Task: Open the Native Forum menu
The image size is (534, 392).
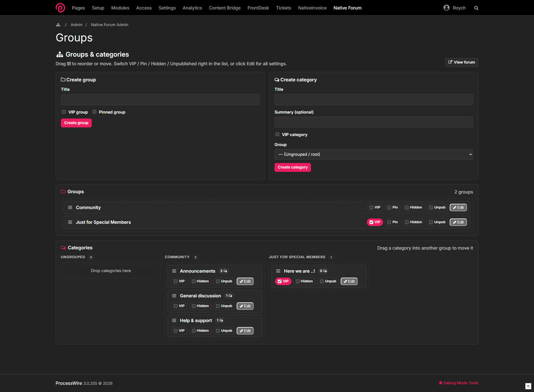Action: [x=348, y=8]
